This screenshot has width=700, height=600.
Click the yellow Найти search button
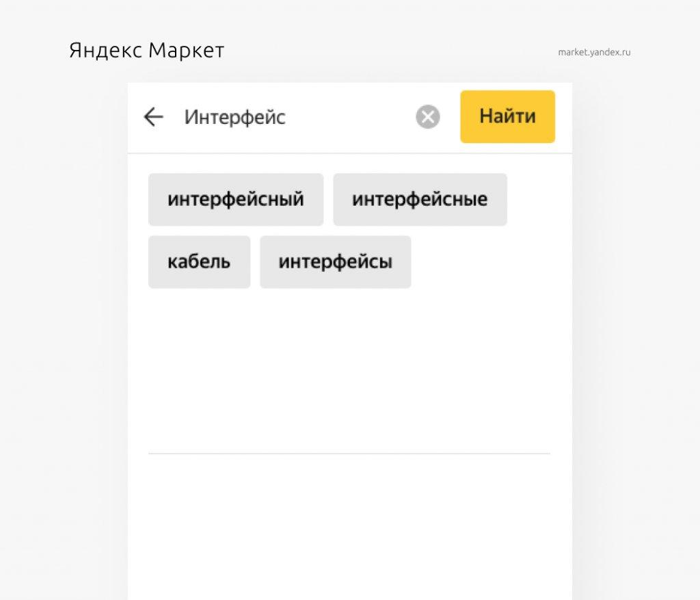point(508,116)
